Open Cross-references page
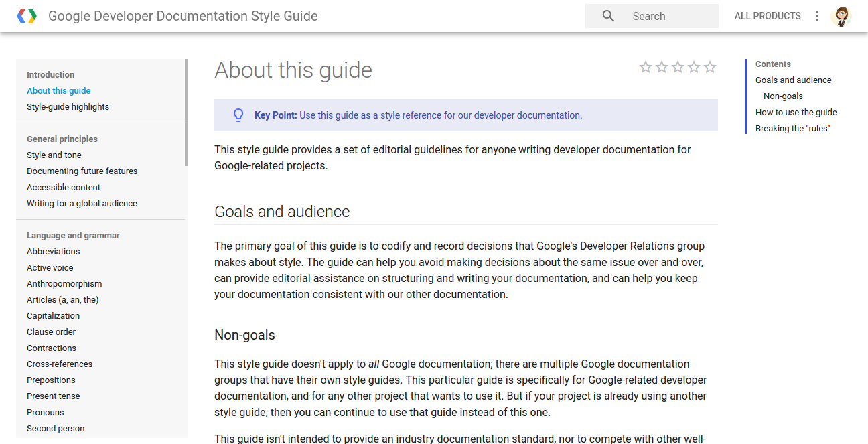This screenshot has height=444, width=868. point(60,364)
